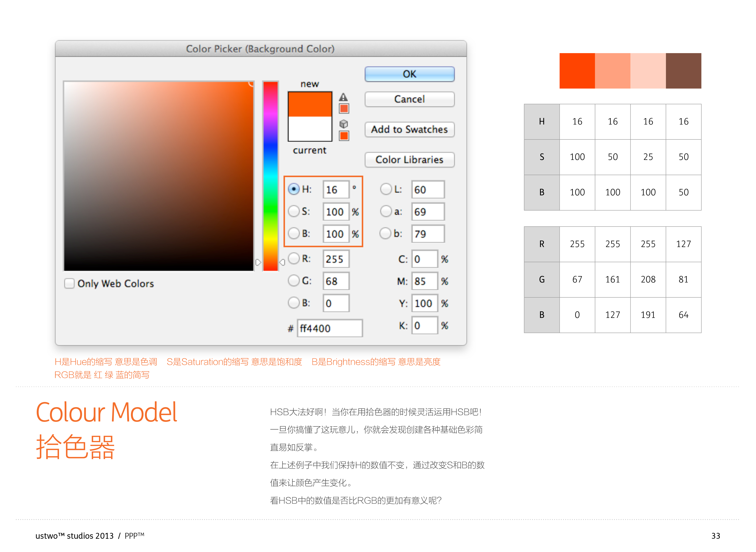Click the vertical hue spectrum slider
Viewport: 756px width, 552px height.
coord(270,176)
